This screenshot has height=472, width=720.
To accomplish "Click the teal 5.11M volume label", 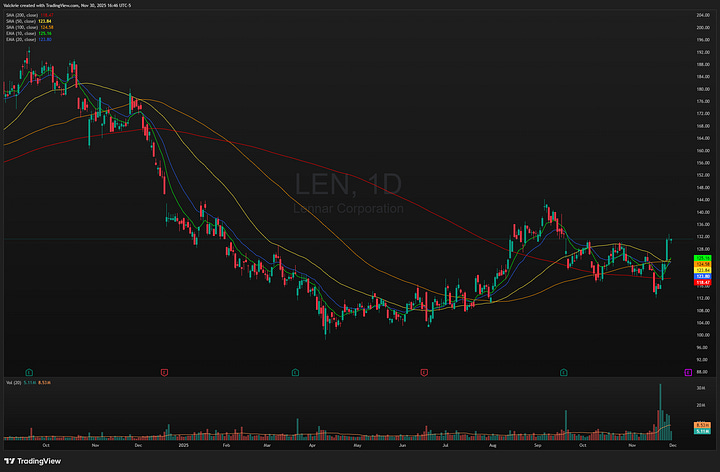I will click(x=703, y=431).
